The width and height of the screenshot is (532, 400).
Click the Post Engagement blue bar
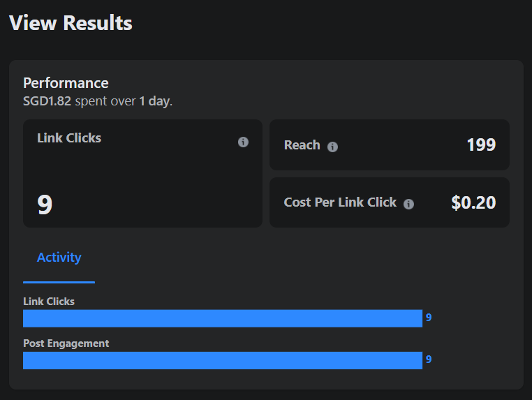[222, 360]
